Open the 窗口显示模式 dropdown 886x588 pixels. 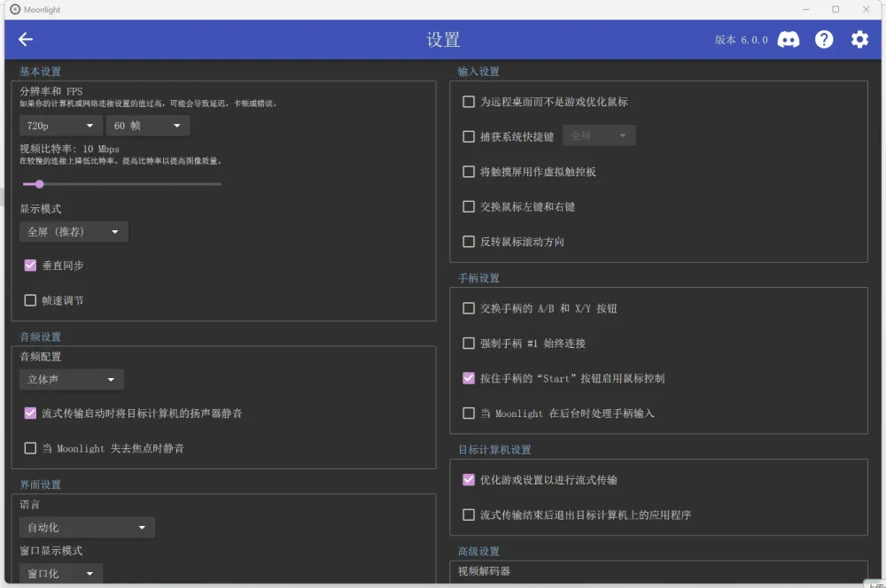coord(60,573)
